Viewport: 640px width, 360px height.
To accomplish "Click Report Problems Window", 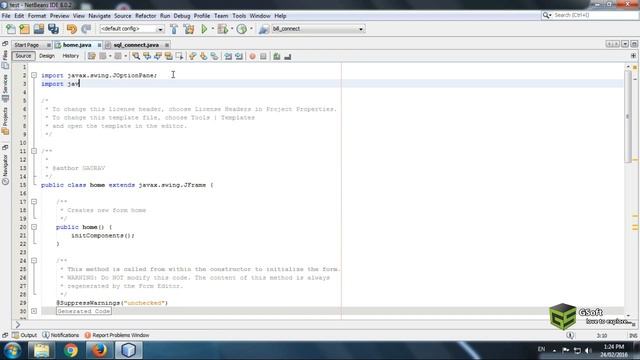I will 117,335.
